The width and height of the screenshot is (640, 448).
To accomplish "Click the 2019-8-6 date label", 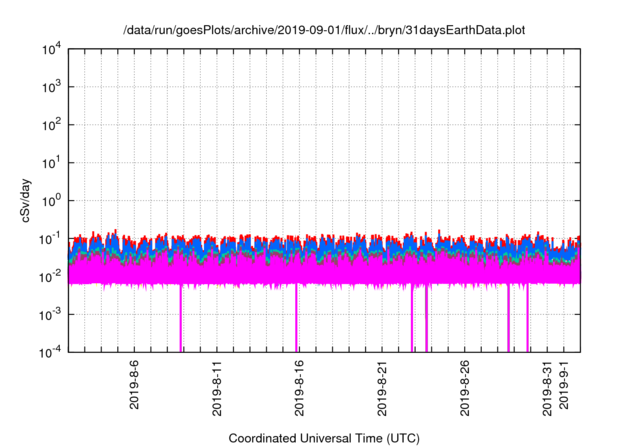I will click(134, 384).
